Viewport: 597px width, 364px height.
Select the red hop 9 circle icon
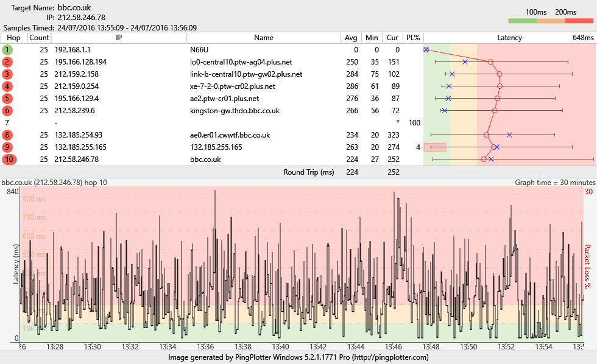click(7, 147)
